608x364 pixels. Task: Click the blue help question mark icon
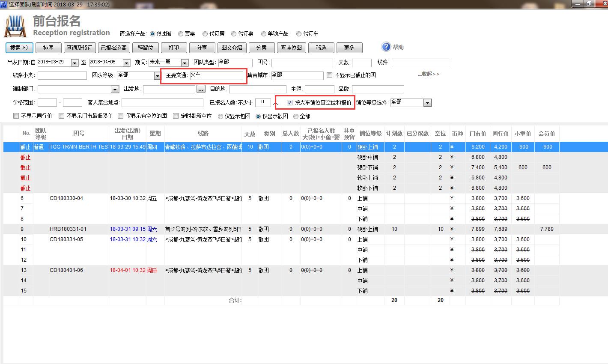[386, 47]
